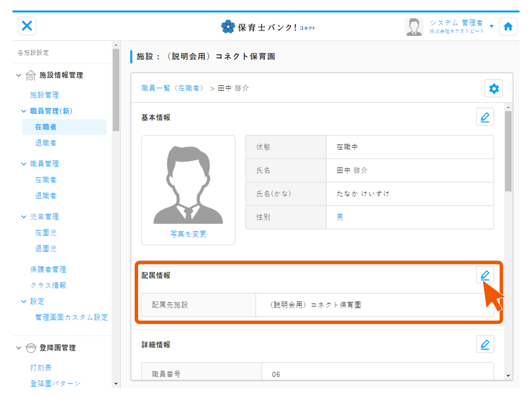Click the sidebar scrollbar down arrow
The height and width of the screenshot is (399, 532).
click(x=116, y=384)
